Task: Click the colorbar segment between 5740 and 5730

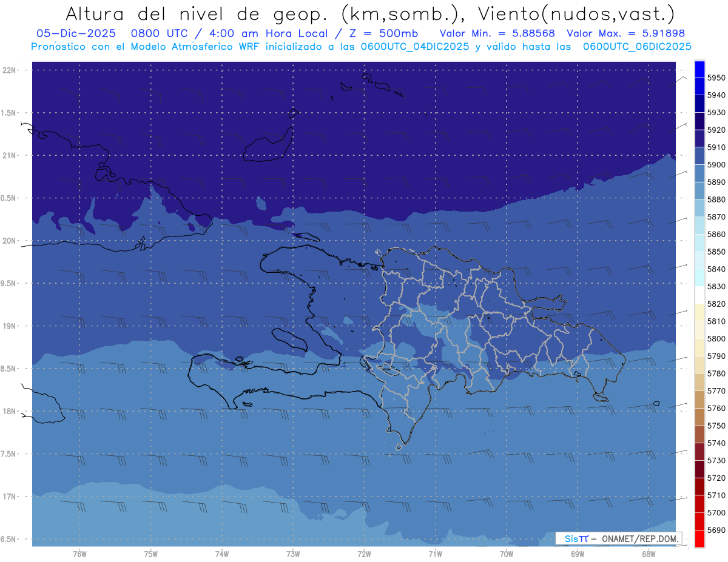Action: pos(699,452)
